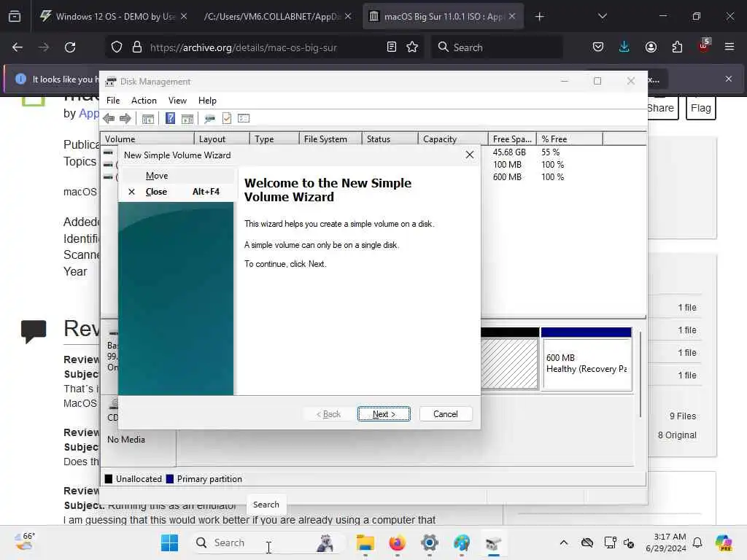Click the Flag button on archive.org page
747x560 pixels.
701,108
